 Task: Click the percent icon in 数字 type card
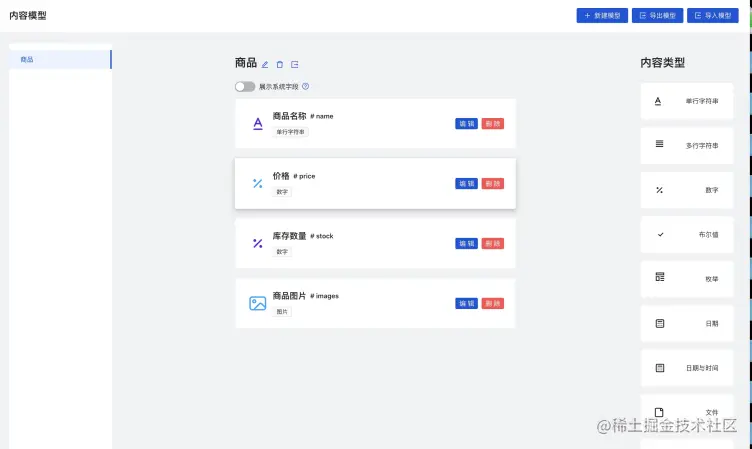coord(659,190)
